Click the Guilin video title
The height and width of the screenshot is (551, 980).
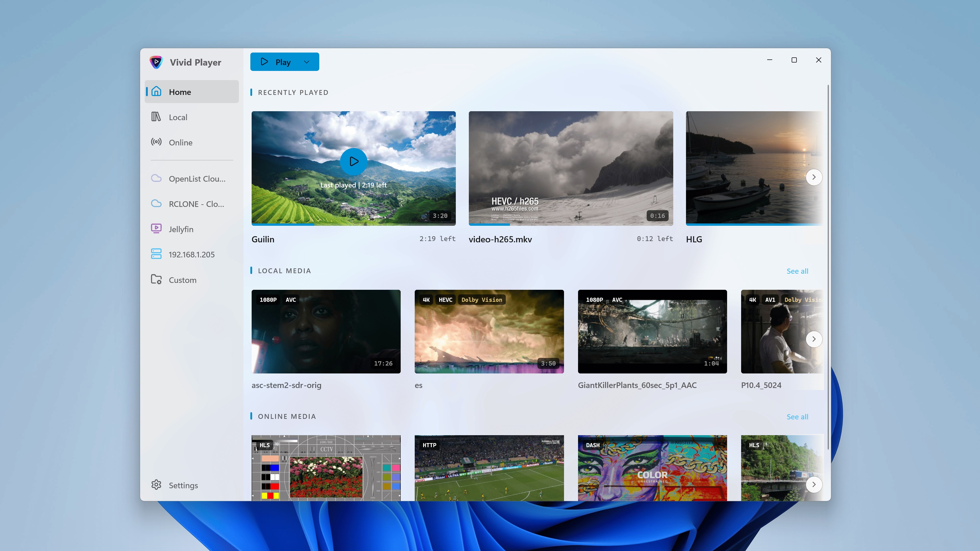pos(263,239)
